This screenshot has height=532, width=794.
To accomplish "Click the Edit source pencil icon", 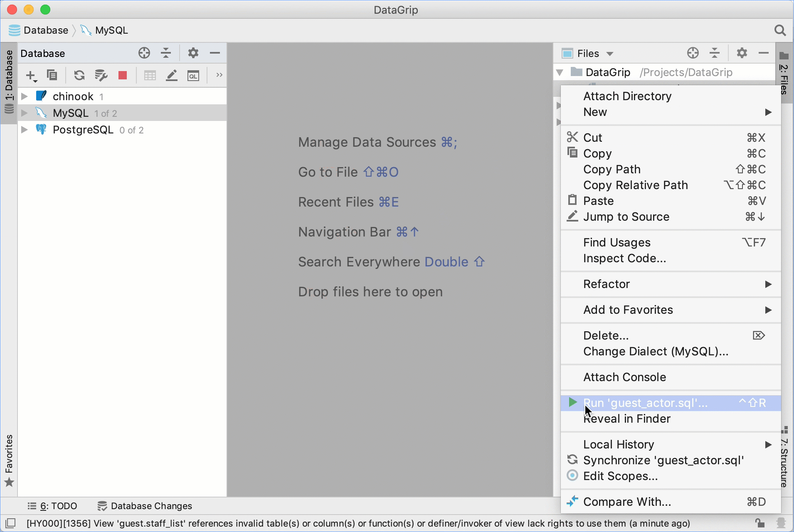I will click(x=172, y=75).
